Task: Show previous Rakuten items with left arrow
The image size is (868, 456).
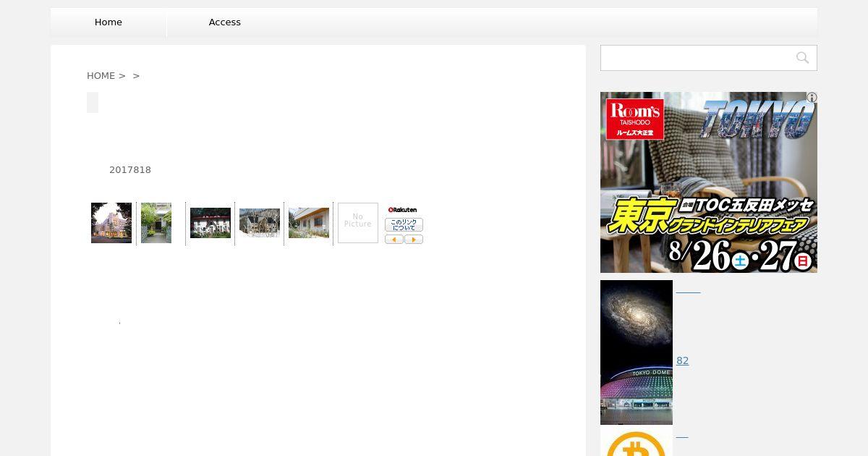Action: [393, 240]
